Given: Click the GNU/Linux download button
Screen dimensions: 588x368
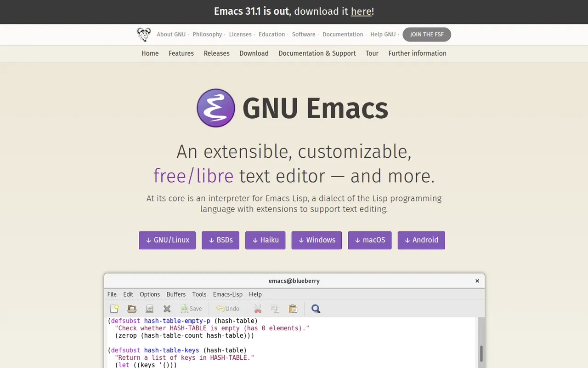Looking at the screenshot, I should tap(167, 240).
